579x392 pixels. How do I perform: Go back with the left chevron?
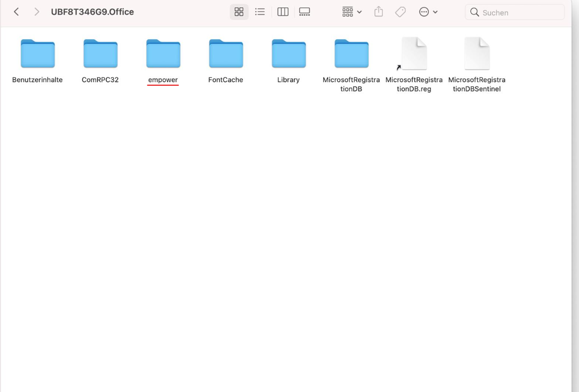click(16, 12)
